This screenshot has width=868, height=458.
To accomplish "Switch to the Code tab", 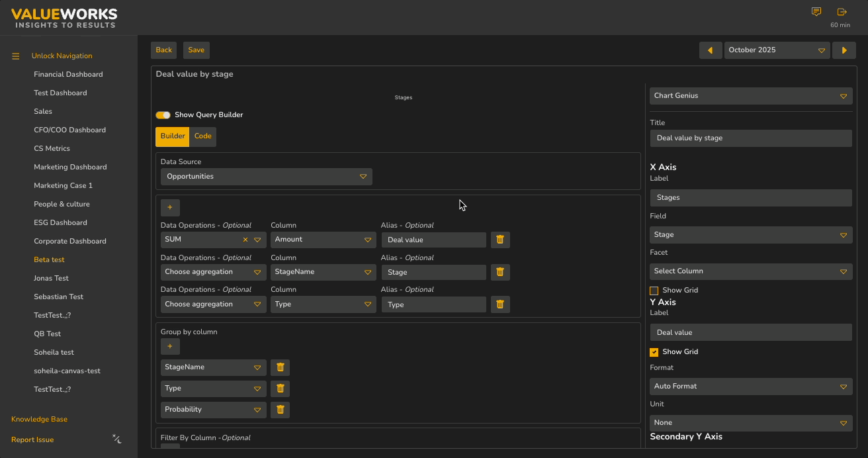I will click(202, 136).
